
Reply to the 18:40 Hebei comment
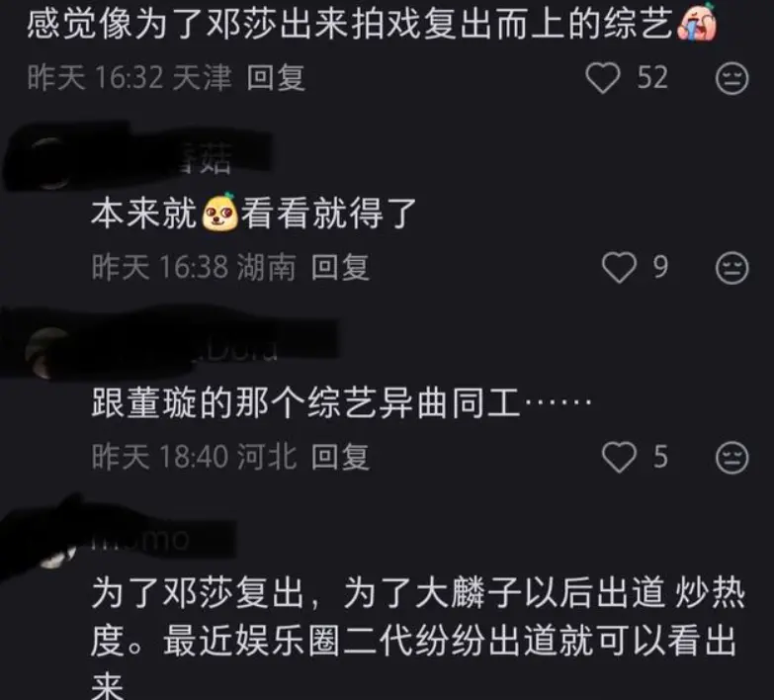(x=340, y=457)
